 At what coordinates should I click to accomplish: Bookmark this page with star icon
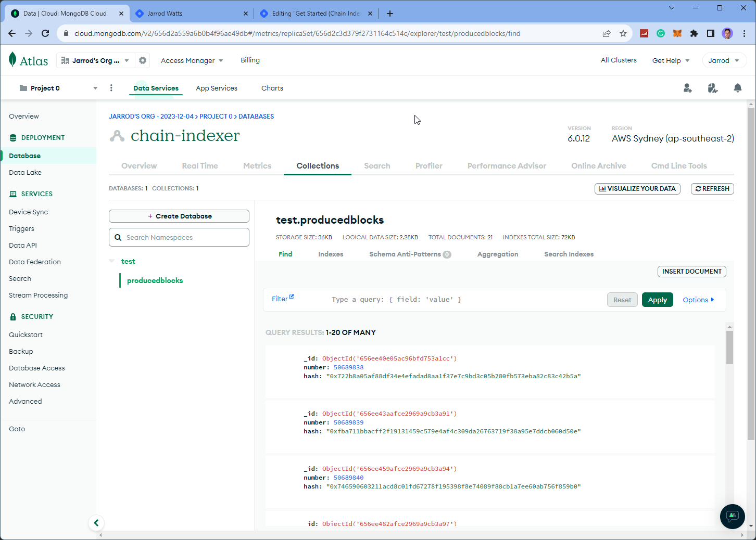pos(623,33)
